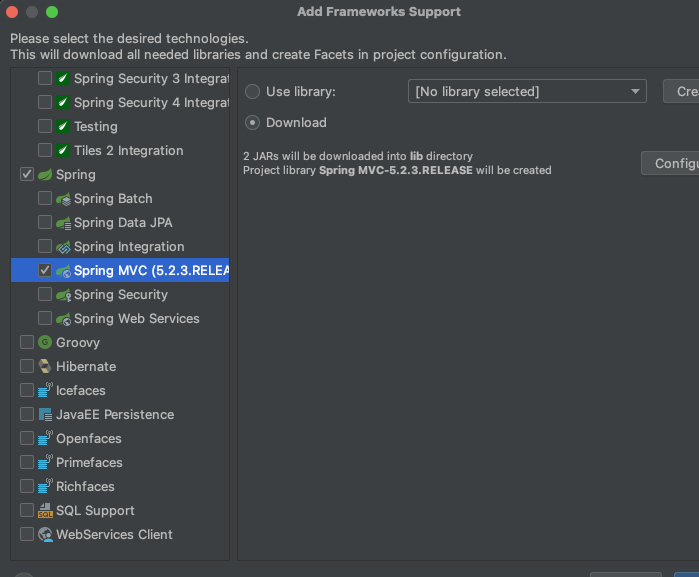Screen dimensions: 699x577
Task: Uncheck the Spring MVC checkbox
Action: click(x=45, y=270)
